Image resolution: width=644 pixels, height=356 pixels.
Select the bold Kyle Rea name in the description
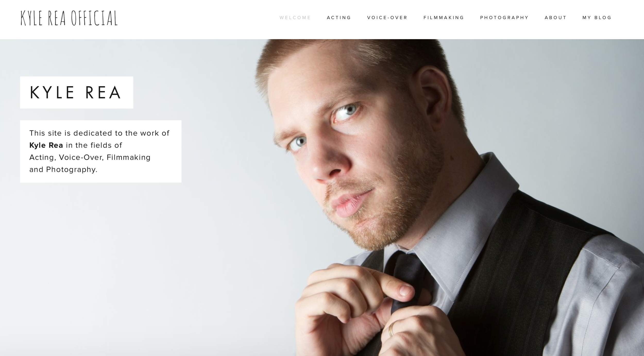46,145
